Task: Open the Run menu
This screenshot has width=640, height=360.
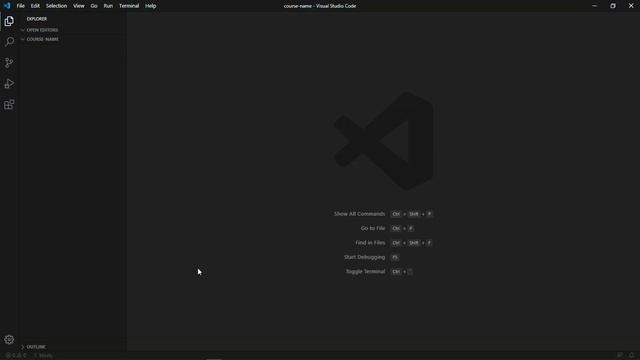Action: 108,6
